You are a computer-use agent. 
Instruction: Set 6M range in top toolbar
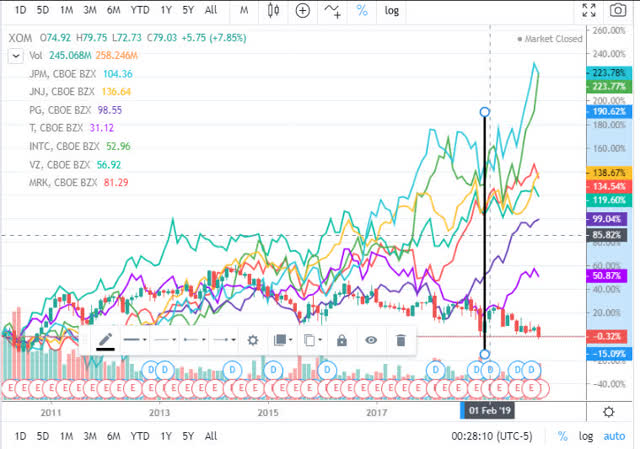113,10
